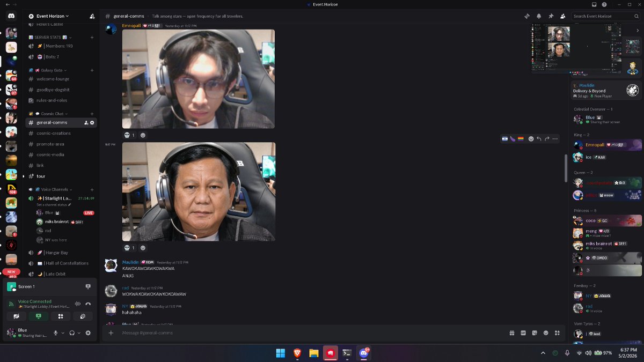Deafen with headphone icon in user panel
The height and width of the screenshot is (362, 644).
tap(72, 333)
